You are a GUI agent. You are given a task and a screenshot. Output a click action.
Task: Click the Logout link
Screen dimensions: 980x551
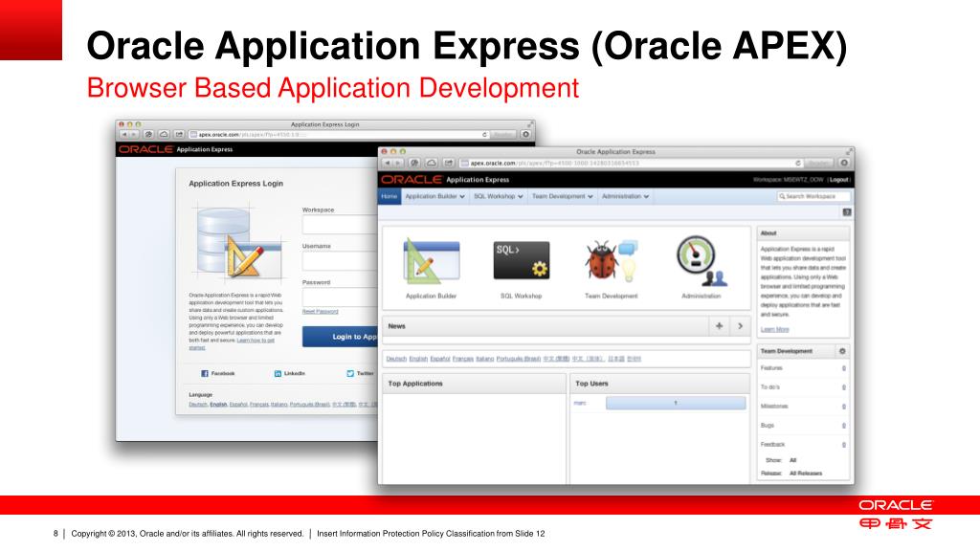click(838, 180)
